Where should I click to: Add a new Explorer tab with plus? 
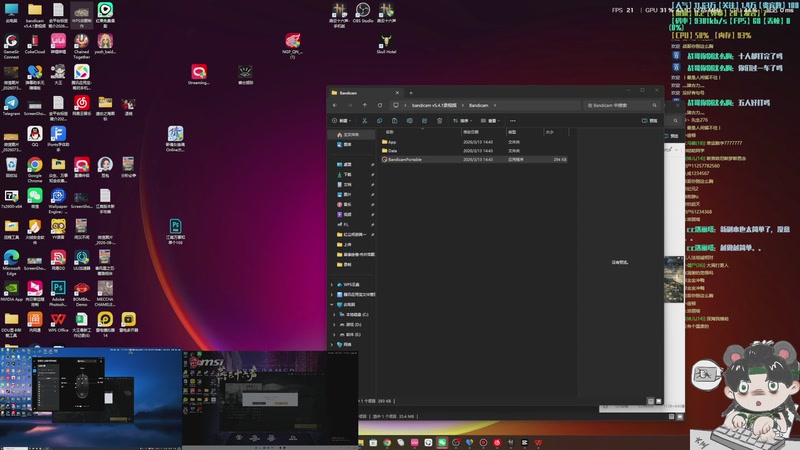coord(411,93)
